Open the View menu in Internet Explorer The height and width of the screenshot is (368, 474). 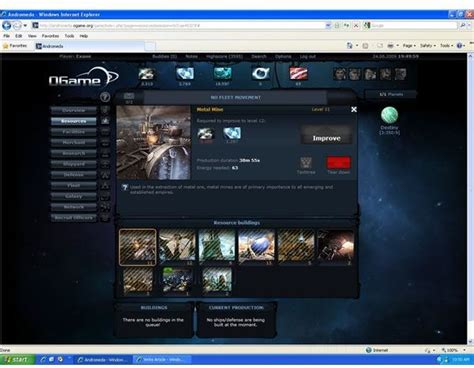coord(32,36)
